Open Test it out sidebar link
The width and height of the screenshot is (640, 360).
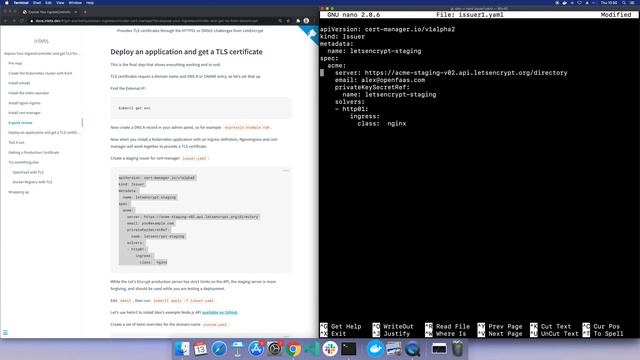point(16,142)
